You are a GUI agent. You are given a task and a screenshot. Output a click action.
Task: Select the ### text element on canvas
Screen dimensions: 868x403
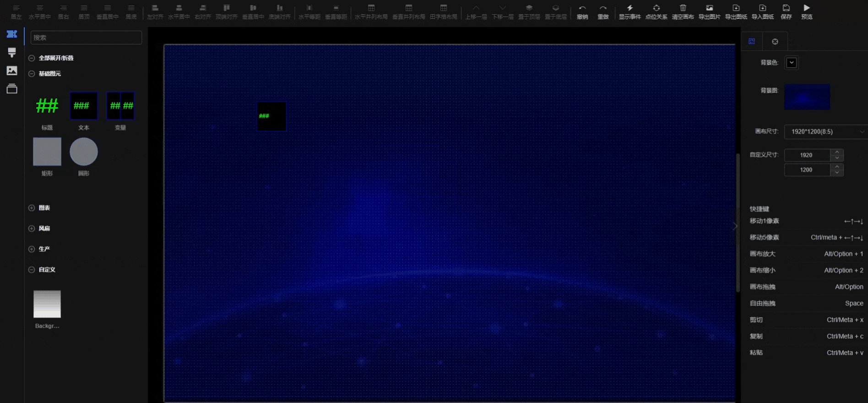coord(271,116)
